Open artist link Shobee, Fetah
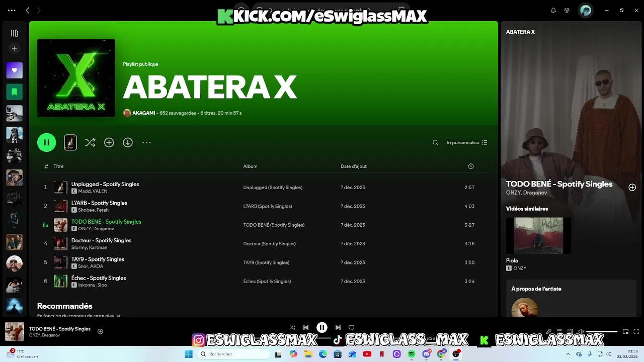 94,210
